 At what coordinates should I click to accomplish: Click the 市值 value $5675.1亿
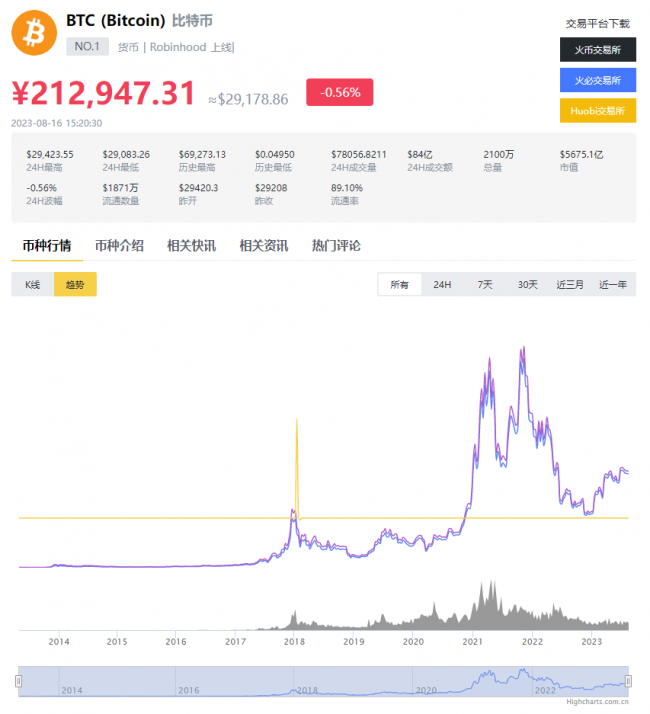click(x=581, y=154)
